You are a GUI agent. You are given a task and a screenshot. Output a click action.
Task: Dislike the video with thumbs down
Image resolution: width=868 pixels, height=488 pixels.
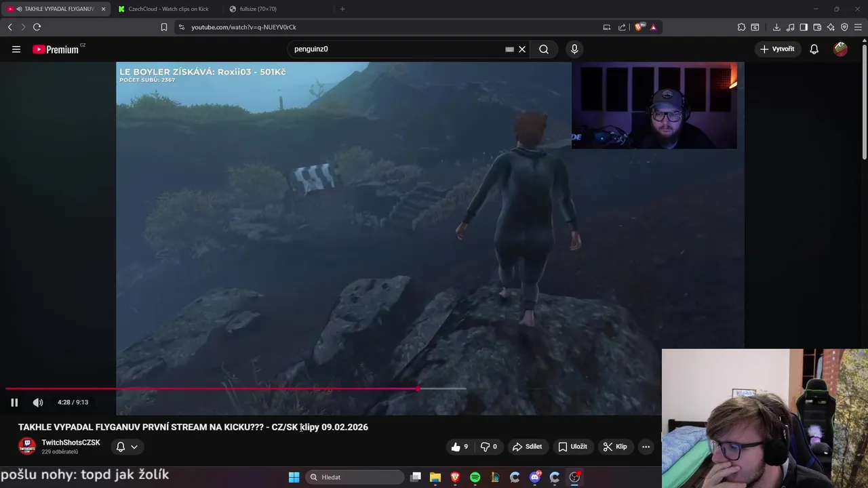[489, 447]
